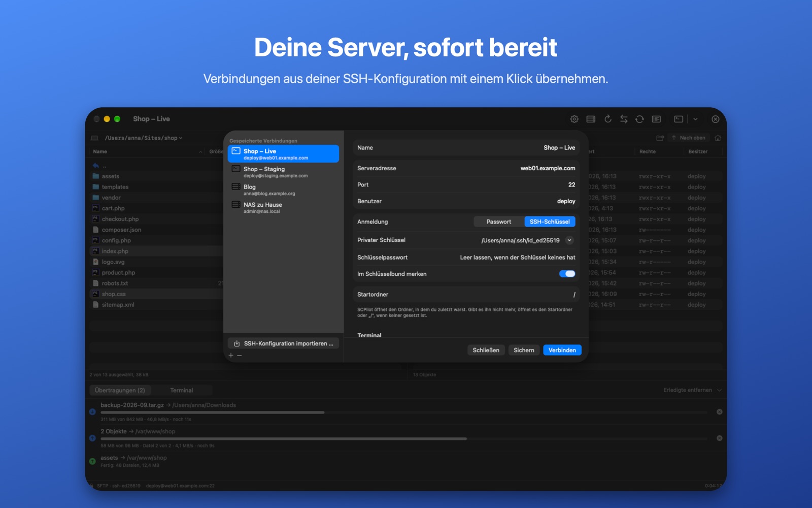Switch to the Terminal tab
This screenshot has height=508, width=812.
click(181, 390)
